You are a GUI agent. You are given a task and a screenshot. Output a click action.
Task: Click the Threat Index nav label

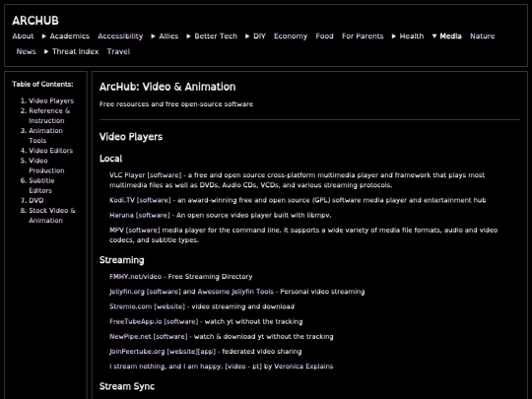75,51
